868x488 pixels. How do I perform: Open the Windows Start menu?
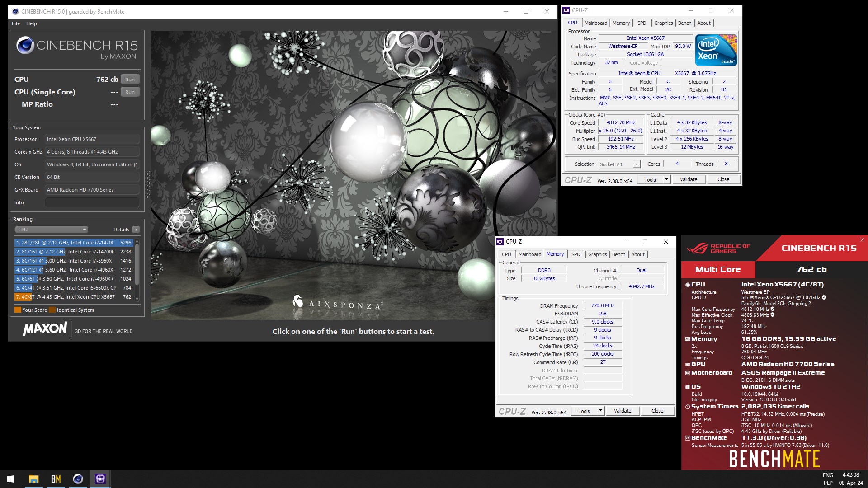(x=11, y=479)
